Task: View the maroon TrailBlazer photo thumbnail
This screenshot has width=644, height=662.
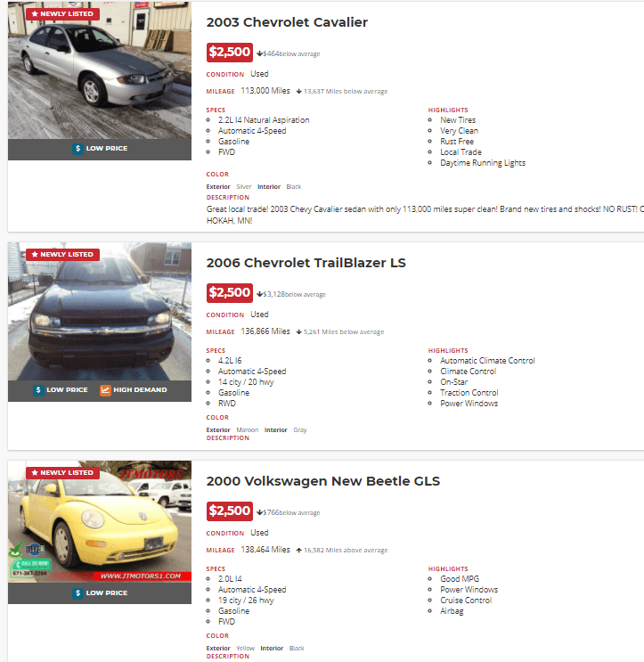Action: tap(100, 312)
